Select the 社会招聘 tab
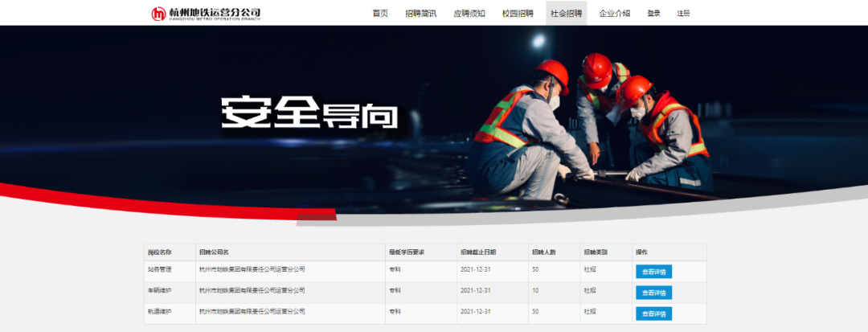 [x=567, y=14]
